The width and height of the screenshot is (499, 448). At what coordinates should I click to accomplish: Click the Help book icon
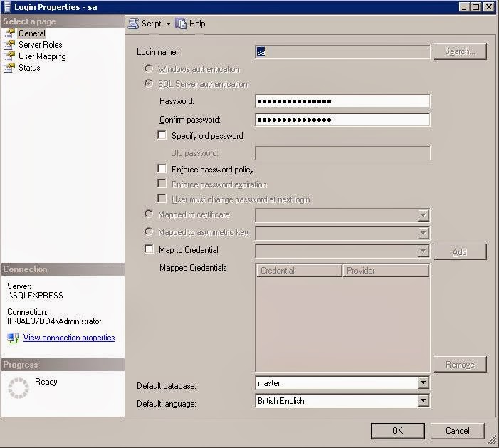pyautogui.click(x=181, y=24)
